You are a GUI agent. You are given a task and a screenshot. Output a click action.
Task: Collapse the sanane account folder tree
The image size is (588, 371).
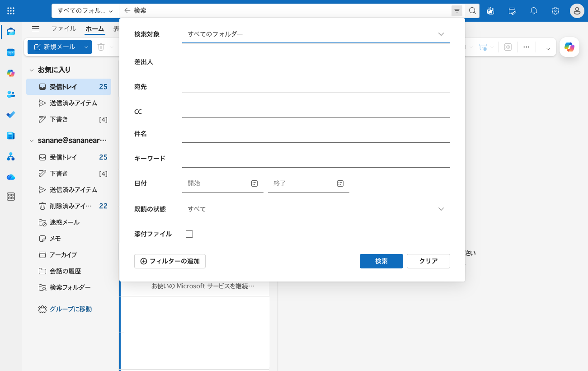(x=32, y=141)
